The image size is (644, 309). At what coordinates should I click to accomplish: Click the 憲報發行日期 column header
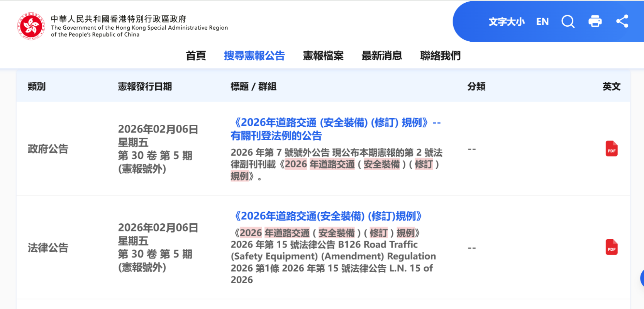(x=145, y=87)
